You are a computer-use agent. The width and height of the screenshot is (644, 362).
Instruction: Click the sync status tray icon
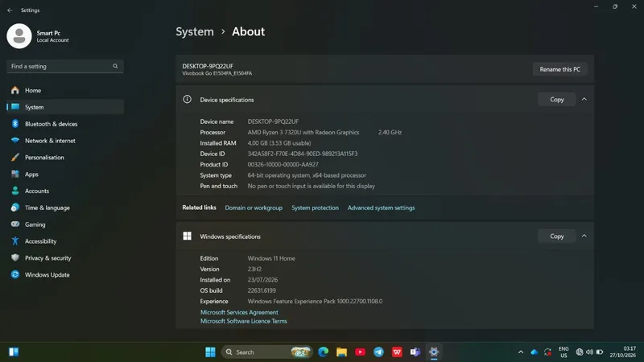pyautogui.click(x=547, y=352)
